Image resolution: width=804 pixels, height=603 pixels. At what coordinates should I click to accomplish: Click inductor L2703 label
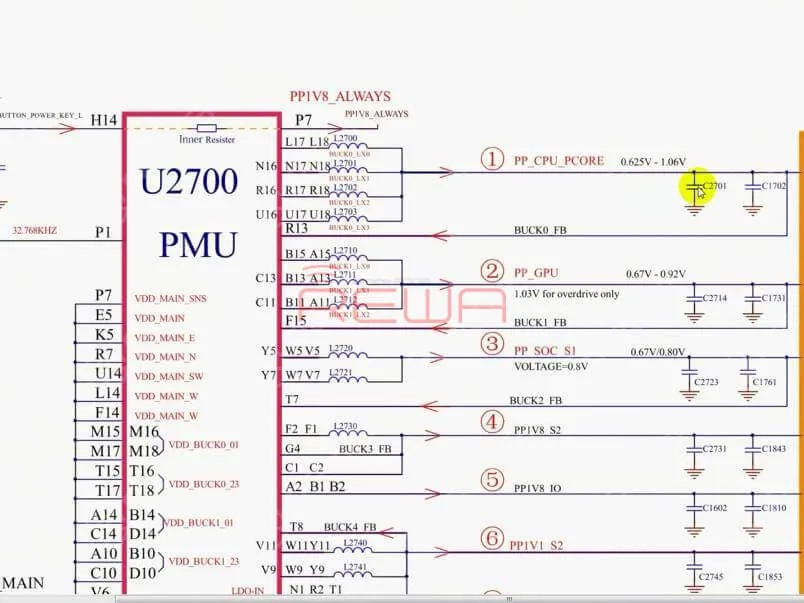point(345,211)
